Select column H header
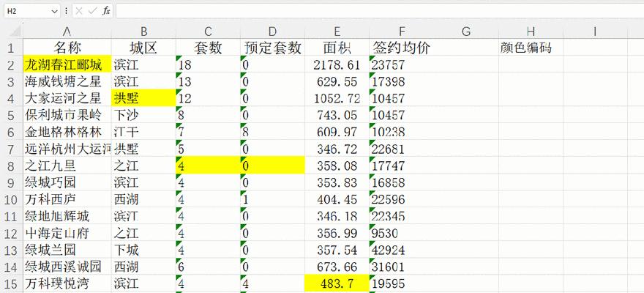This screenshot has width=644, height=293. pyautogui.click(x=531, y=31)
